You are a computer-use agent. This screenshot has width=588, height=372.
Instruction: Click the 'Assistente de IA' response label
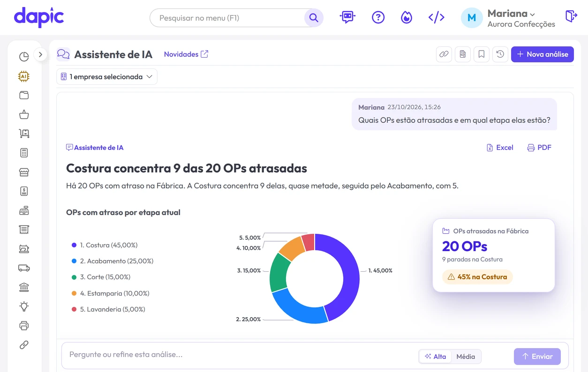pyautogui.click(x=95, y=148)
